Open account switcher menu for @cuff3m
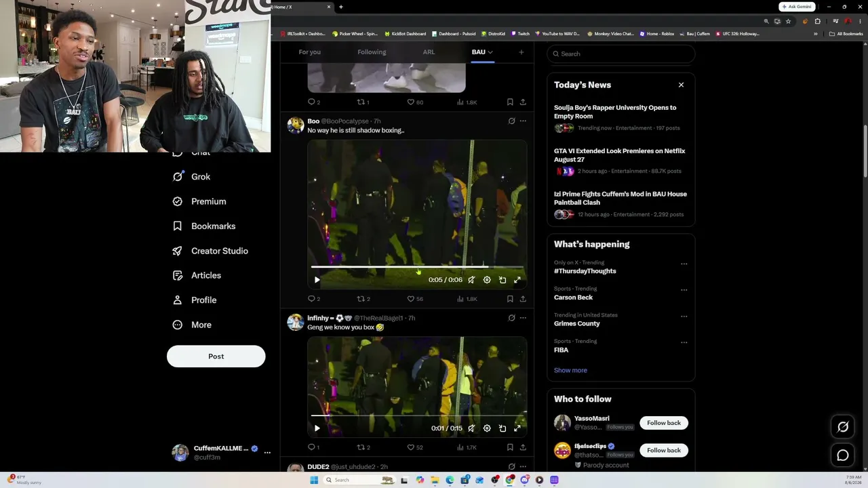The width and height of the screenshot is (868, 488). tap(267, 453)
